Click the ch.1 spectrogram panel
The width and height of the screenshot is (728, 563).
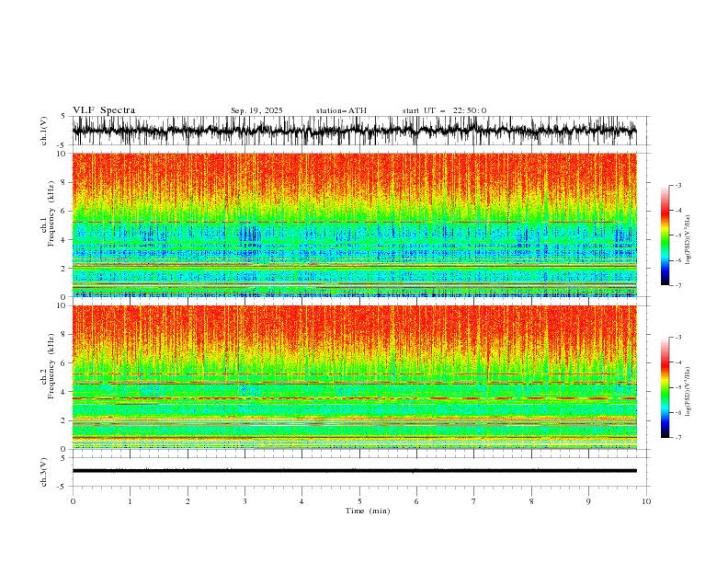tap(354, 224)
